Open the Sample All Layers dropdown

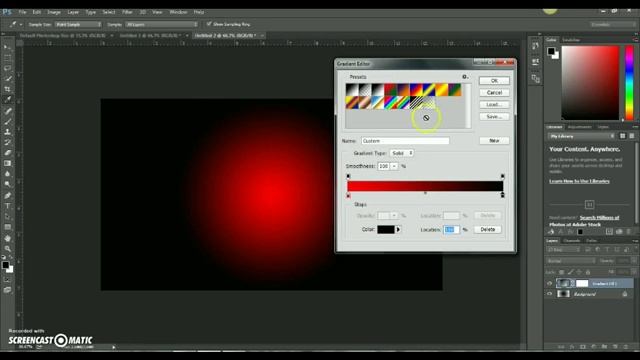(161, 24)
